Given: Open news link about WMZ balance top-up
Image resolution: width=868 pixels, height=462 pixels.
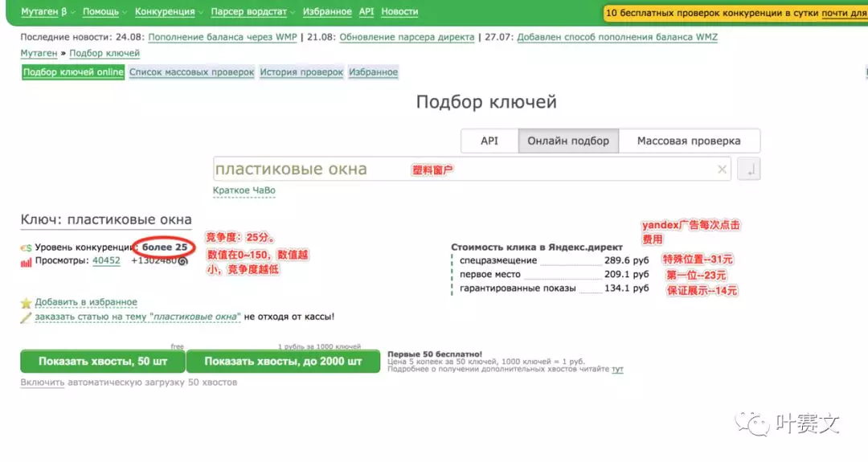Looking at the screenshot, I should coord(617,37).
